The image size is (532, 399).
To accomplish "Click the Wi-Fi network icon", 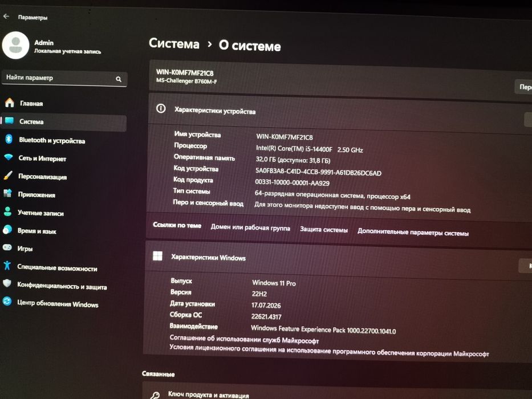I will (x=9, y=157).
